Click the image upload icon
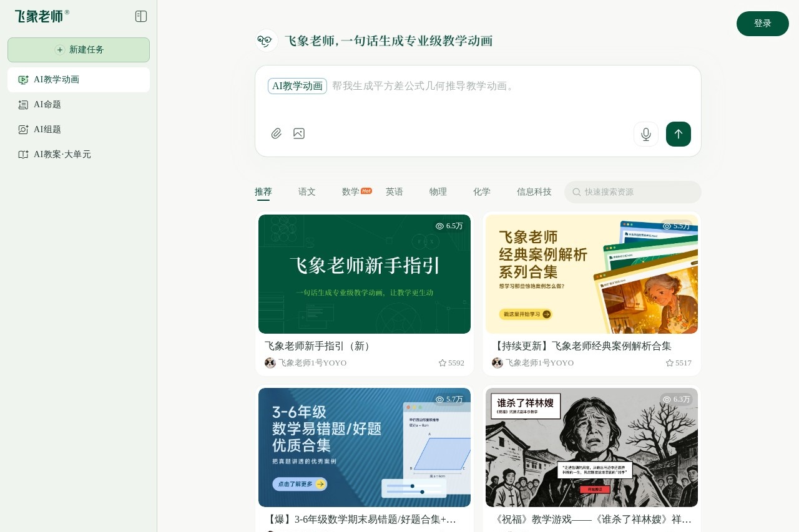This screenshot has width=799, height=532. (x=299, y=133)
